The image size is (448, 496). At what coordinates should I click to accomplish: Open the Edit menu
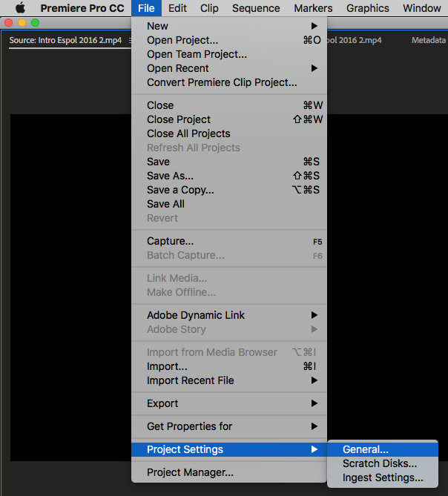[x=177, y=8]
